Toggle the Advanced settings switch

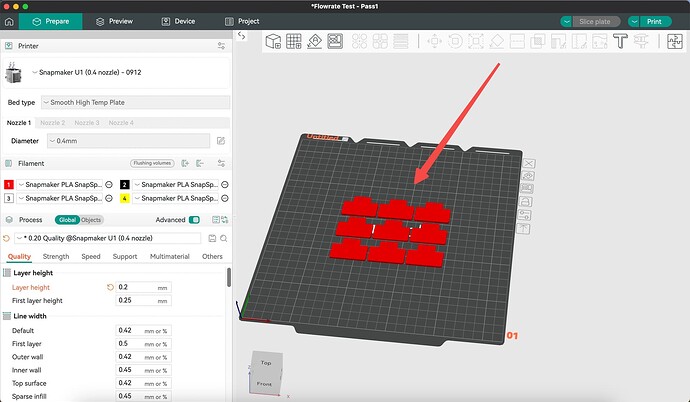194,220
